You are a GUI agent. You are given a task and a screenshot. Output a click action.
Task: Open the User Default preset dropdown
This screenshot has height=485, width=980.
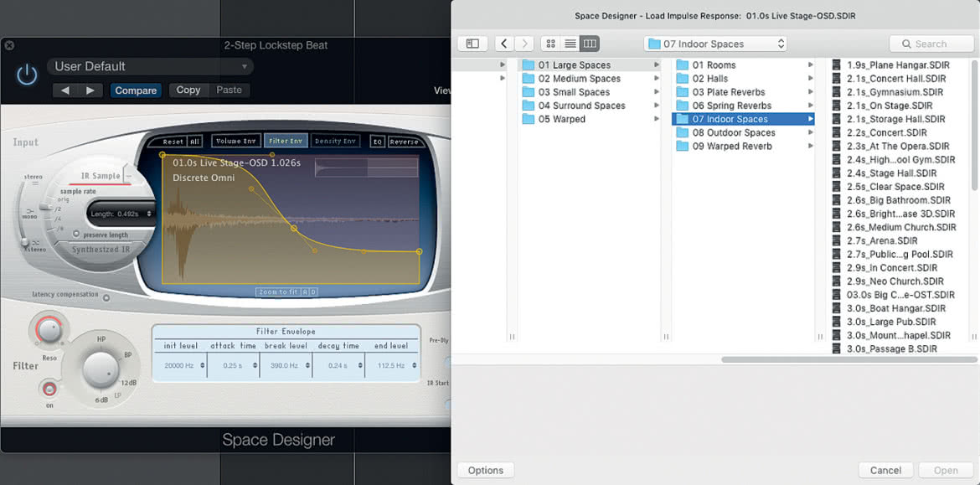[150, 66]
